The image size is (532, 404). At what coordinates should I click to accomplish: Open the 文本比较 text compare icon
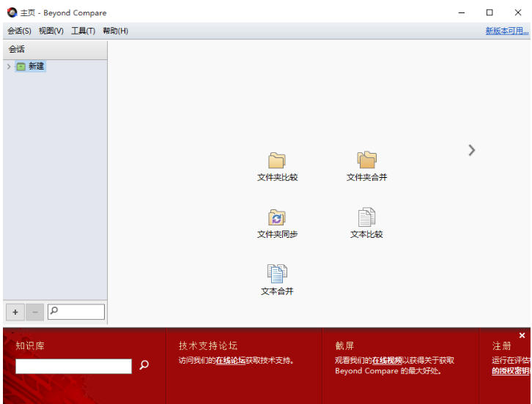[366, 217]
